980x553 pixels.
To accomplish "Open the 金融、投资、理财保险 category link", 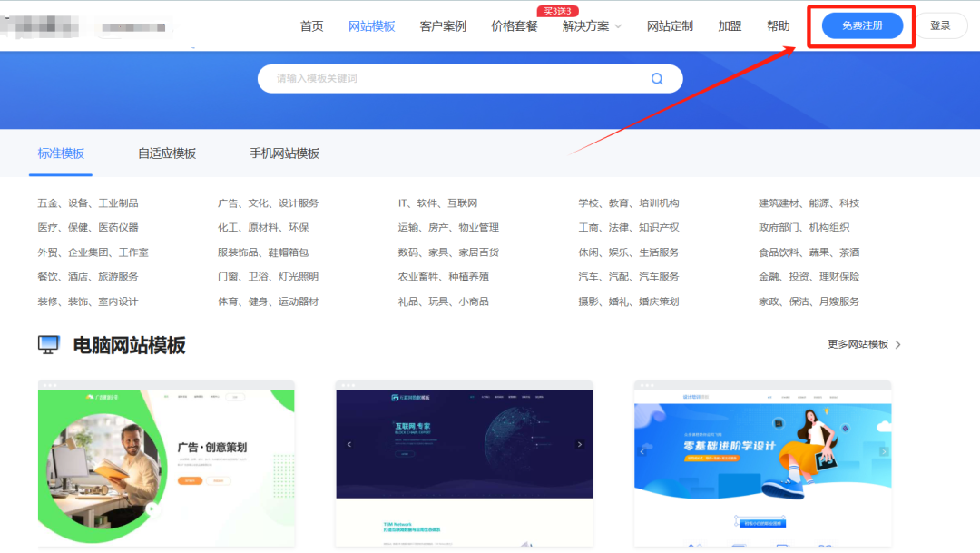I will pos(808,277).
